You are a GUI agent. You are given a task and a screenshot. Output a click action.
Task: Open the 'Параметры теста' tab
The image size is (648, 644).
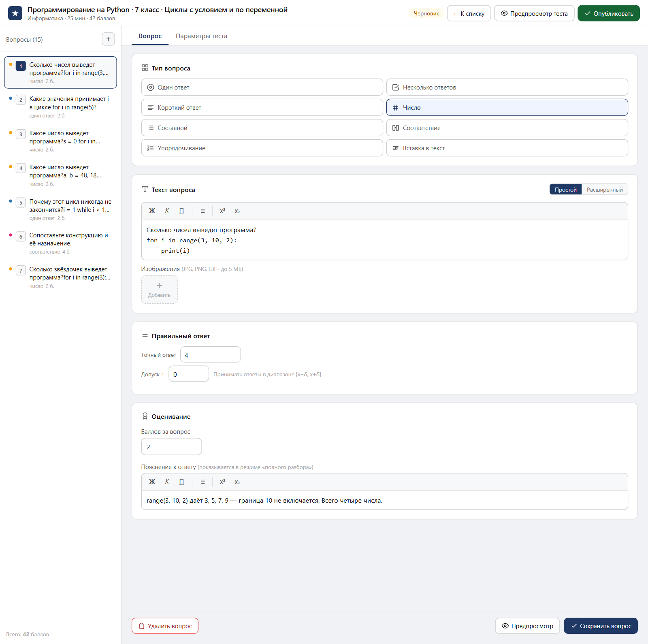tap(201, 36)
